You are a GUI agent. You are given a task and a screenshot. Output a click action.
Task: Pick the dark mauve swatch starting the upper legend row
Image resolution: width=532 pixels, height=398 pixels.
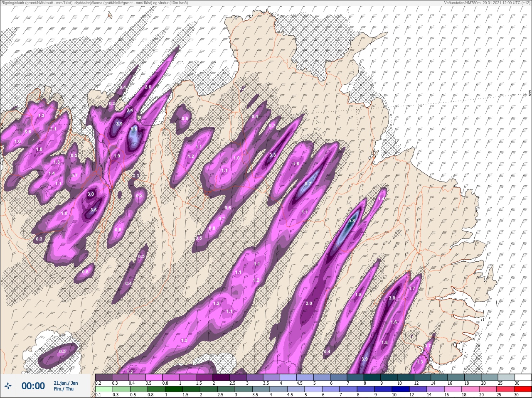104,377
